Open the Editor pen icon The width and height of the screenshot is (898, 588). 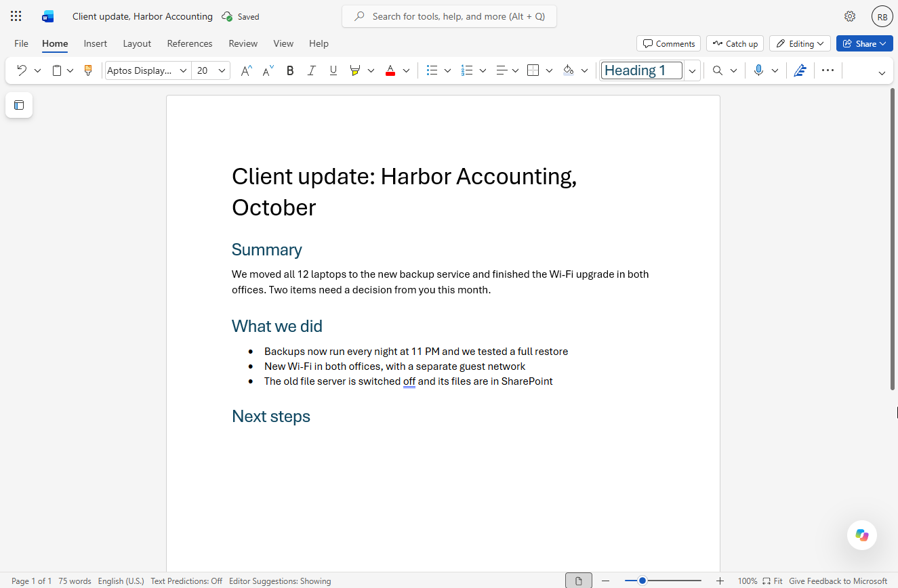tap(800, 70)
